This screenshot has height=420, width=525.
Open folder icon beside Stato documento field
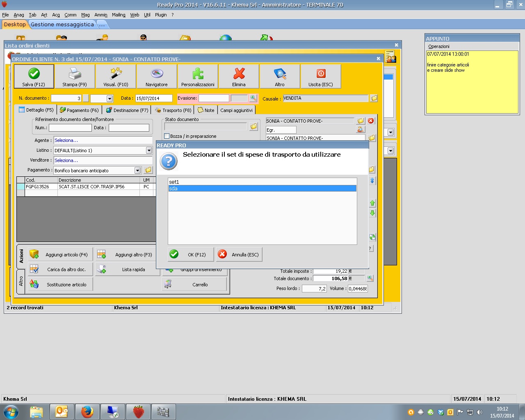point(253,126)
